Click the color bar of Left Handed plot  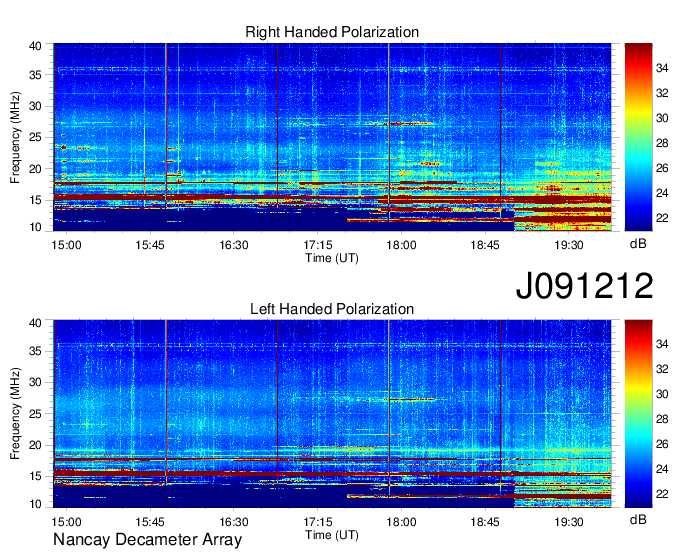[x=638, y=414]
